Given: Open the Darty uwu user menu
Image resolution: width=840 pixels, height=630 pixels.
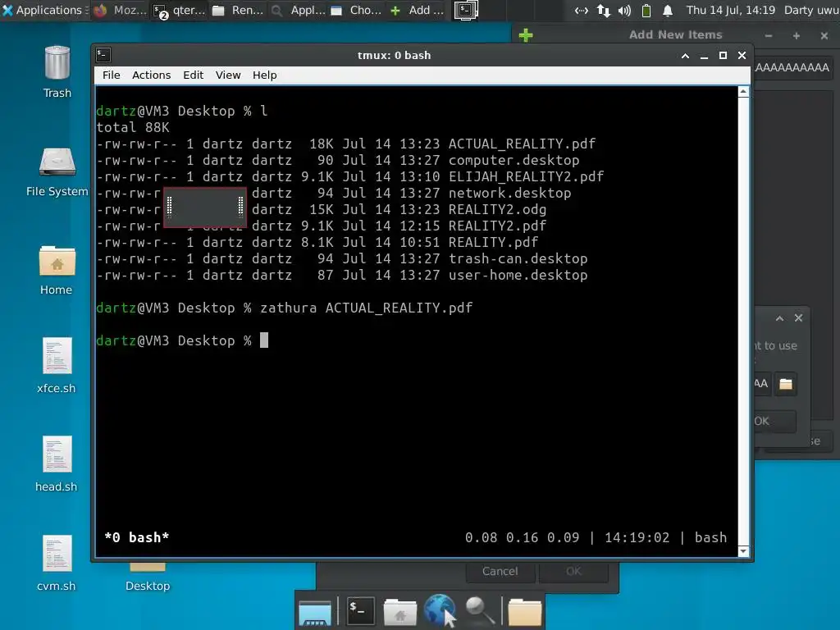Looking at the screenshot, I should pos(811,10).
